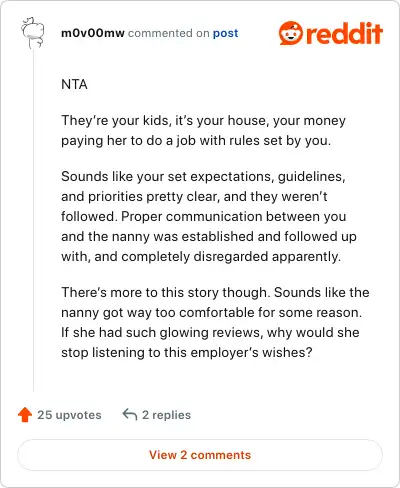Image resolution: width=400 pixels, height=488 pixels.
Task: Click the '2 replies' label
Action: click(x=166, y=415)
